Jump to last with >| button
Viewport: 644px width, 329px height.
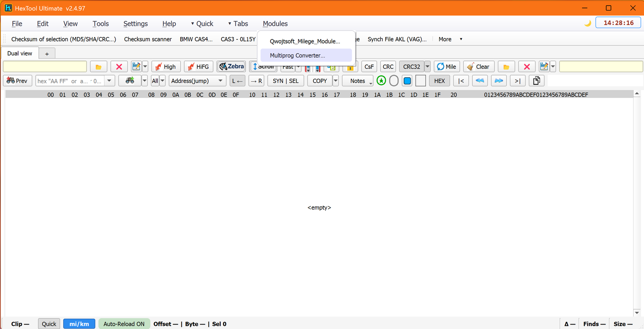point(518,81)
